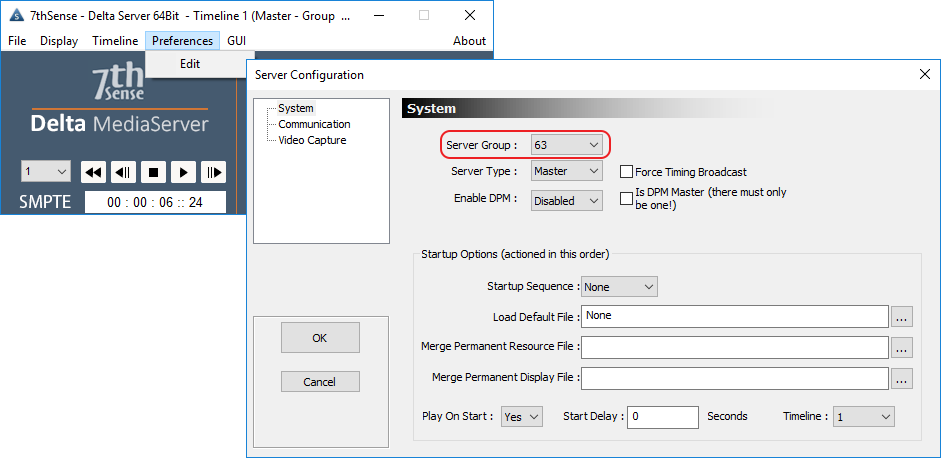Step back one frame button
Screen dimensions: 941x458
pos(123,172)
